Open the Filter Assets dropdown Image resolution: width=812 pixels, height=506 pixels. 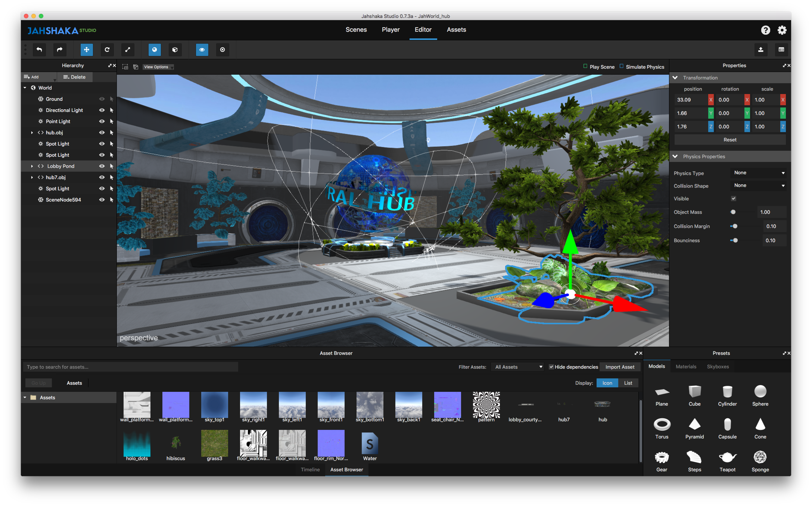[x=518, y=367]
